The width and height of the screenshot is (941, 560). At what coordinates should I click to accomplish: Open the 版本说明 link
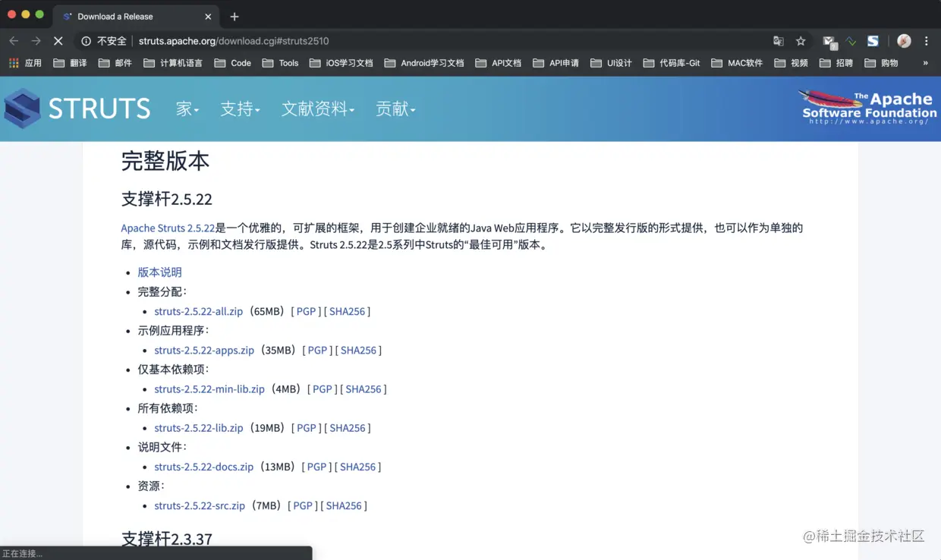(159, 272)
